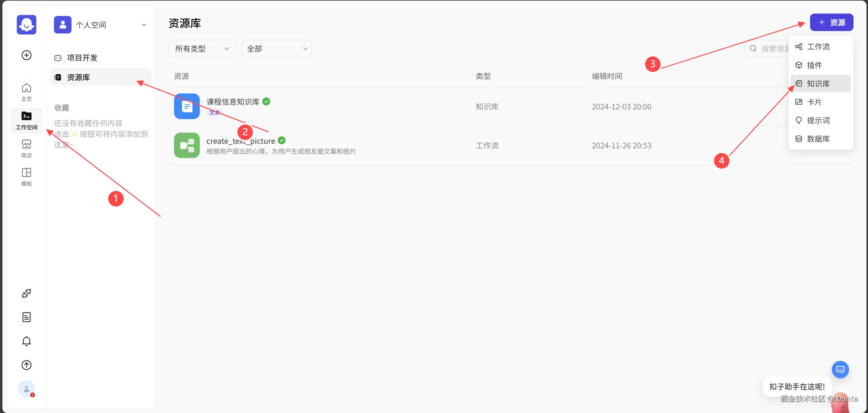Click the resource search input field
Image resolution: width=868 pixels, height=413 pixels.
[x=775, y=48]
